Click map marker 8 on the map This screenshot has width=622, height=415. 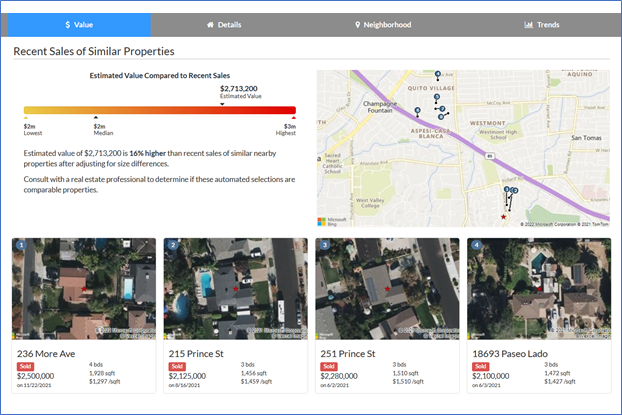[441, 117]
